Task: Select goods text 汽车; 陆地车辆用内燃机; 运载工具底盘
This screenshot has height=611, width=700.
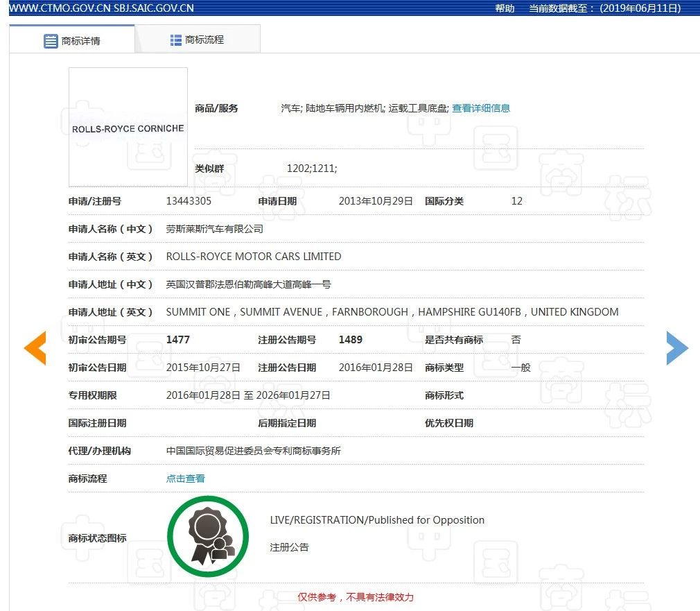Action: 365,108
